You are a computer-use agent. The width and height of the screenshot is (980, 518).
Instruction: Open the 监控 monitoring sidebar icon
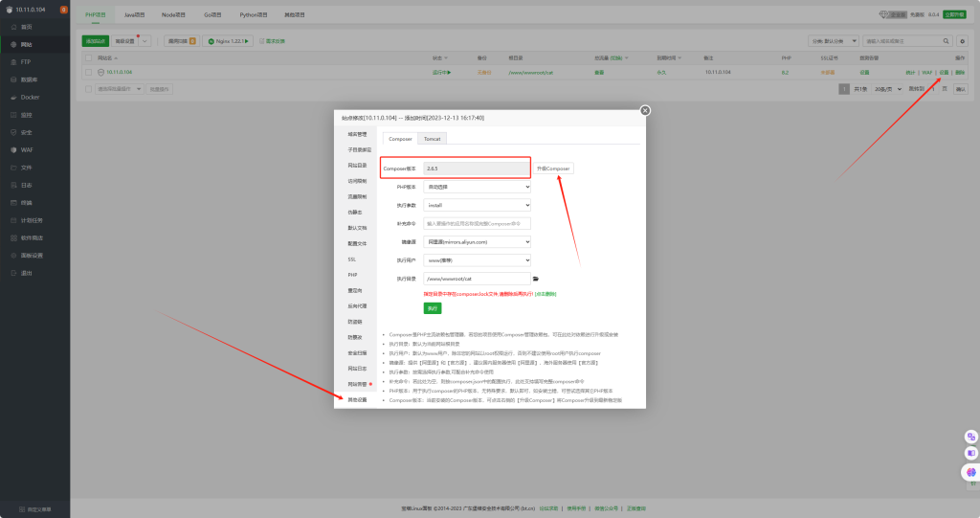coord(13,115)
